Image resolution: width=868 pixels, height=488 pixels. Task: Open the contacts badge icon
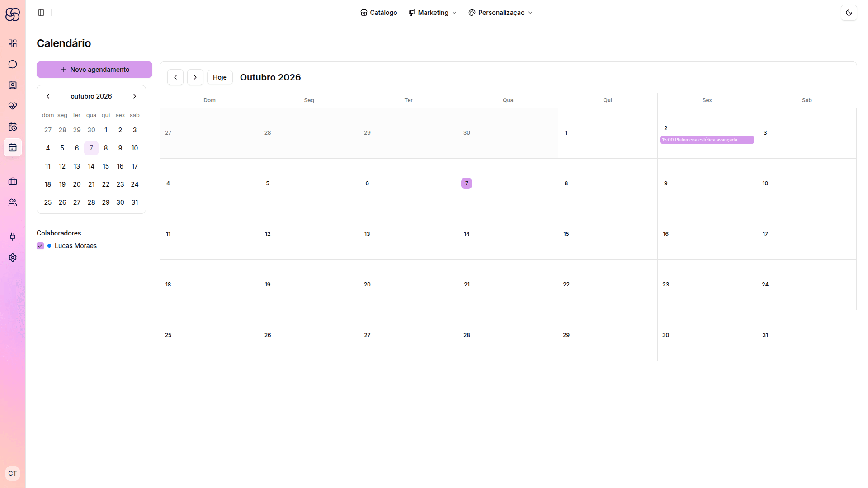[x=13, y=85]
